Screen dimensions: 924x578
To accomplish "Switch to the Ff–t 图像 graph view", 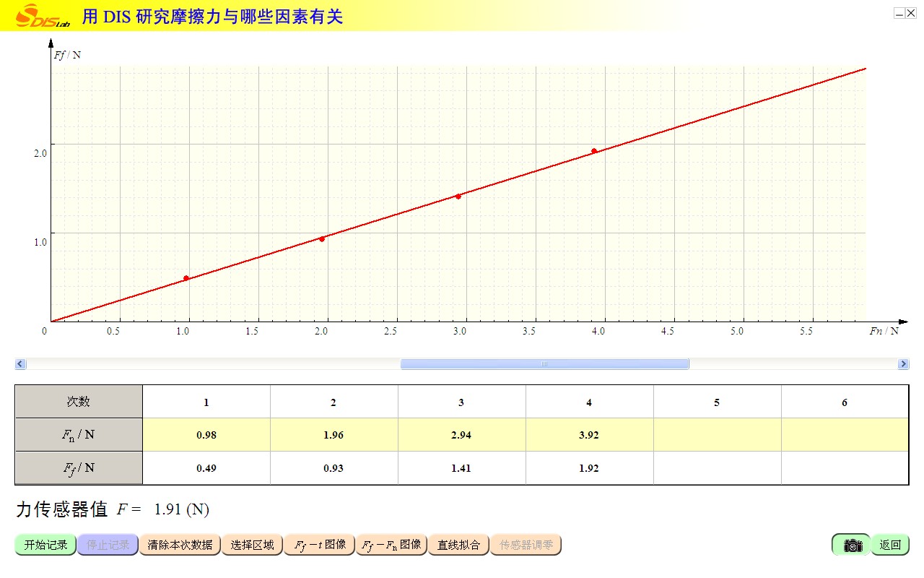I will point(320,545).
